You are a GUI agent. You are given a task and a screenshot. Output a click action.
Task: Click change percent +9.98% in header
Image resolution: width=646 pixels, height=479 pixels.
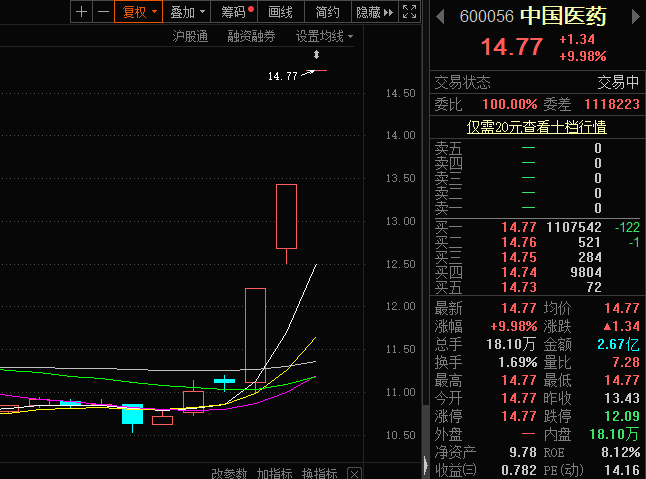click(x=583, y=56)
